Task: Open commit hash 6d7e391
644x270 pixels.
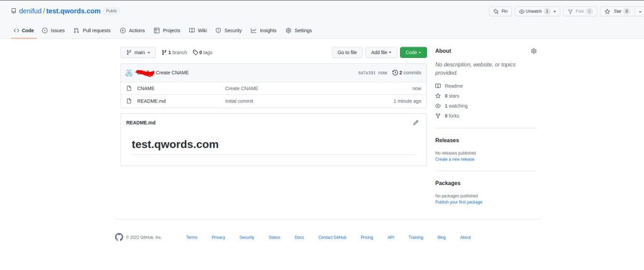Action: pyautogui.click(x=367, y=73)
